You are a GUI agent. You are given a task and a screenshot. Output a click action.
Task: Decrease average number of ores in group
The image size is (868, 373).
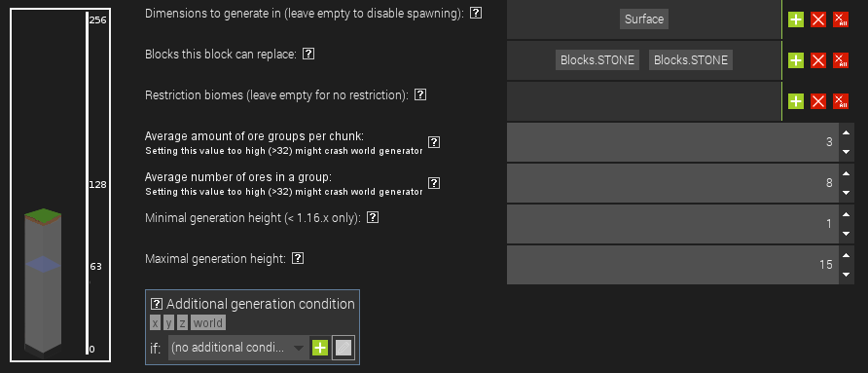pyautogui.click(x=846, y=193)
